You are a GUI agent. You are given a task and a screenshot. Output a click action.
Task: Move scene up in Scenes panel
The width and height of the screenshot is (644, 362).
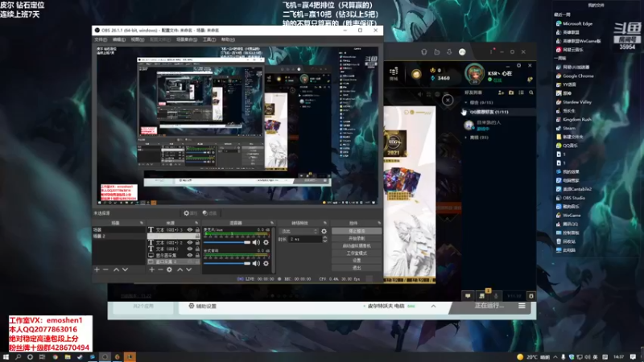(116, 269)
